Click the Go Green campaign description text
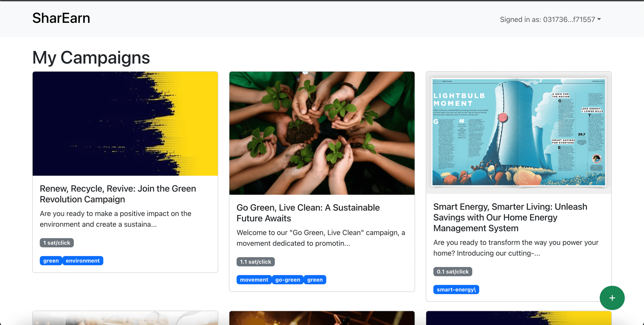 [x=321, y=238]
